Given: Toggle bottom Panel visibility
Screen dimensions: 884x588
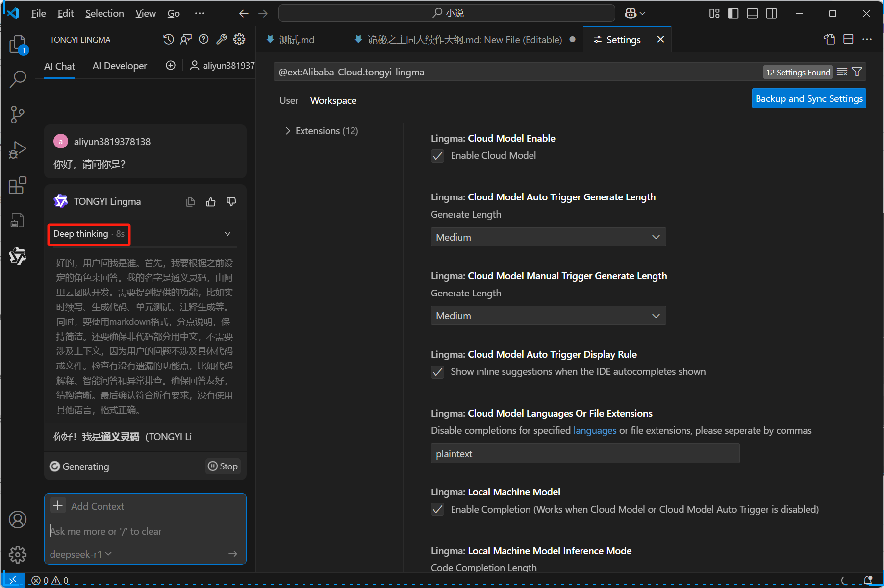Looking at the screenshot, I should [753, 13].
